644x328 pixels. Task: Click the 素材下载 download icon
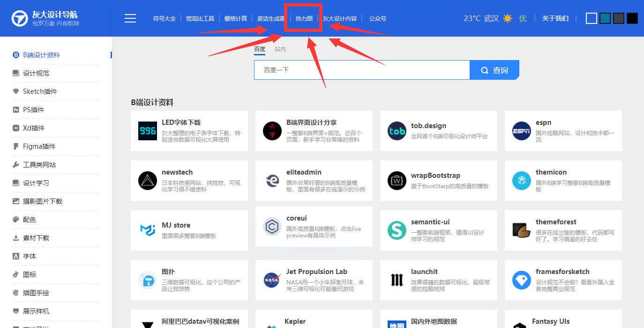point(16,238)
